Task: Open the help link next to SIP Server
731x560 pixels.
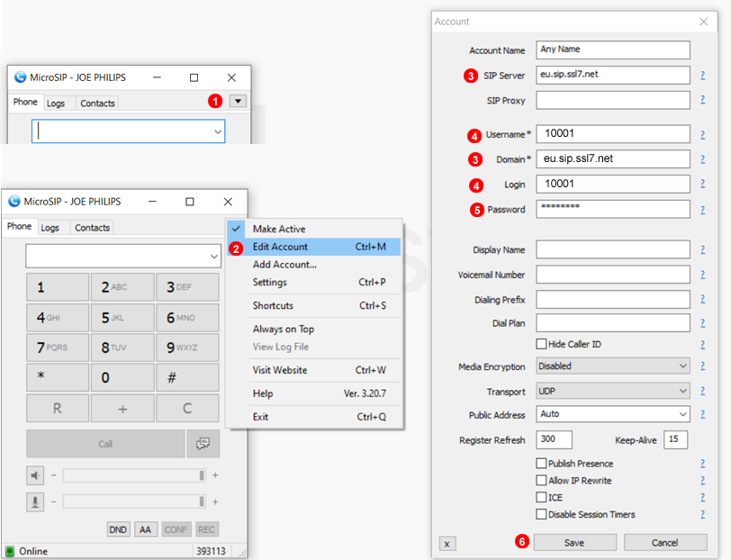Action: click(x=702, y=75)
